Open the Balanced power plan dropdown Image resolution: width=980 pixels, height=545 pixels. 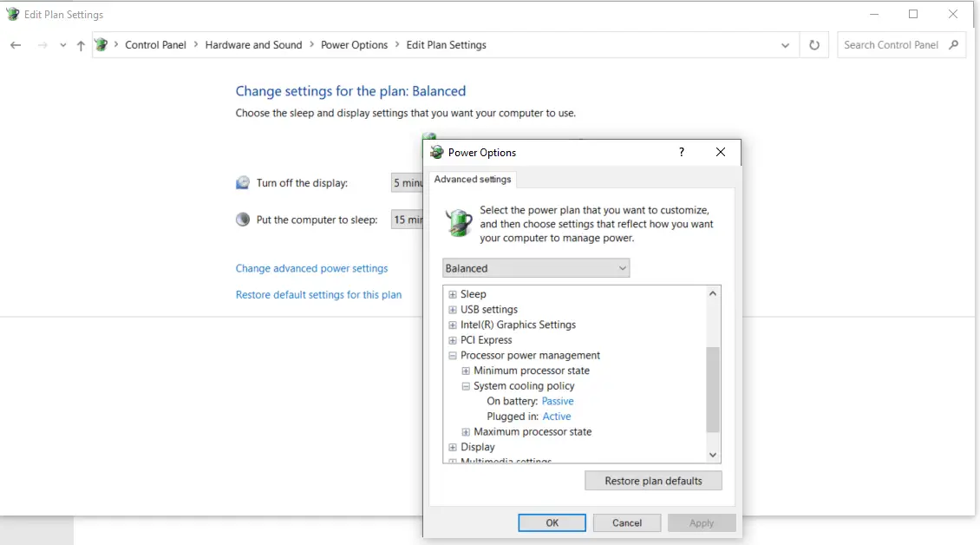536,268
